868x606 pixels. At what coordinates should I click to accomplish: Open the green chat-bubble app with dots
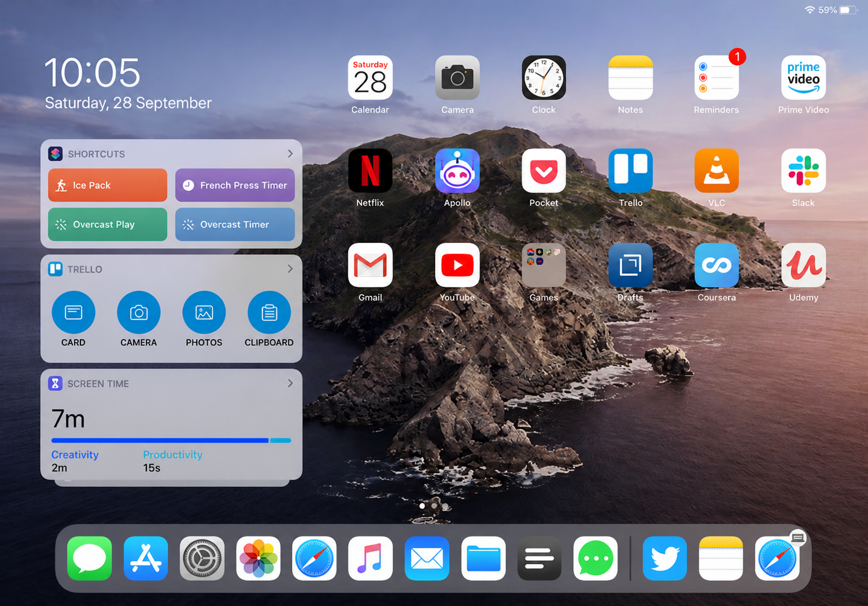[596, 559]
